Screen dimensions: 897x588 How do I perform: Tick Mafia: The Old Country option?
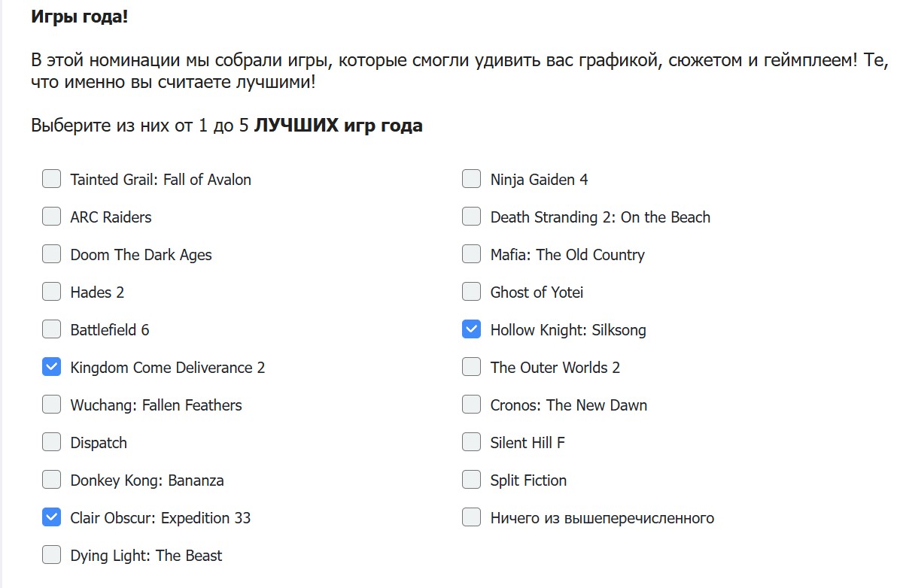click(x=471, y=254)
